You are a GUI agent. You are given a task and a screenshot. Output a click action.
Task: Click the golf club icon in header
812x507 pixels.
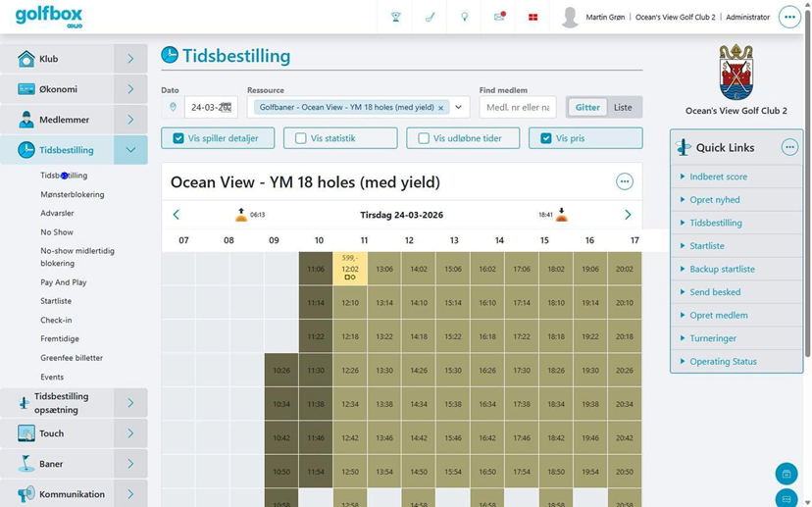(x=430, y=17)
